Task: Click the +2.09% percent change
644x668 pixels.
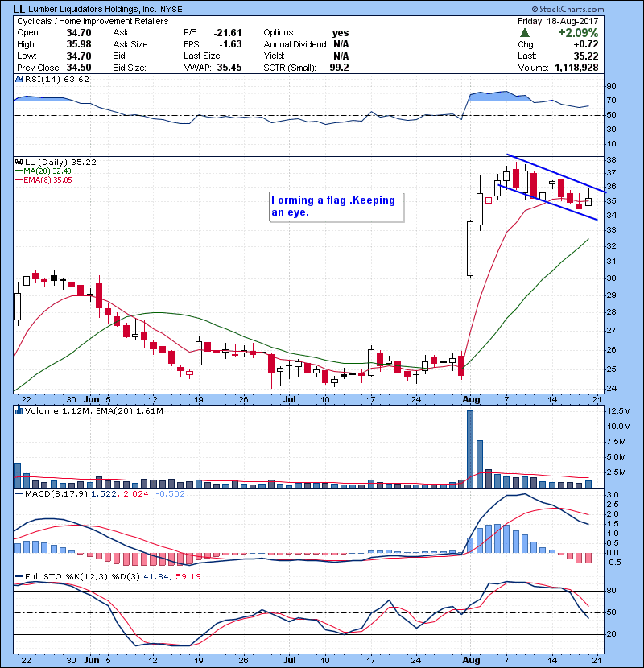Action: coord(578,33)
